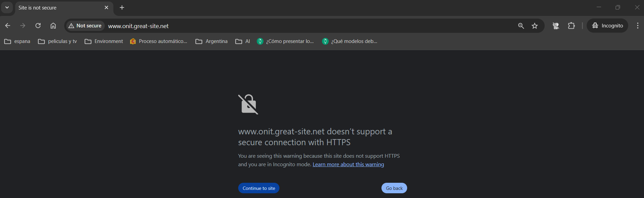Image resolution: width=644 pixels, height=198 pixels.
Task: Expand the peliculas y tv bookmark folder
Action: click(57, 41)
